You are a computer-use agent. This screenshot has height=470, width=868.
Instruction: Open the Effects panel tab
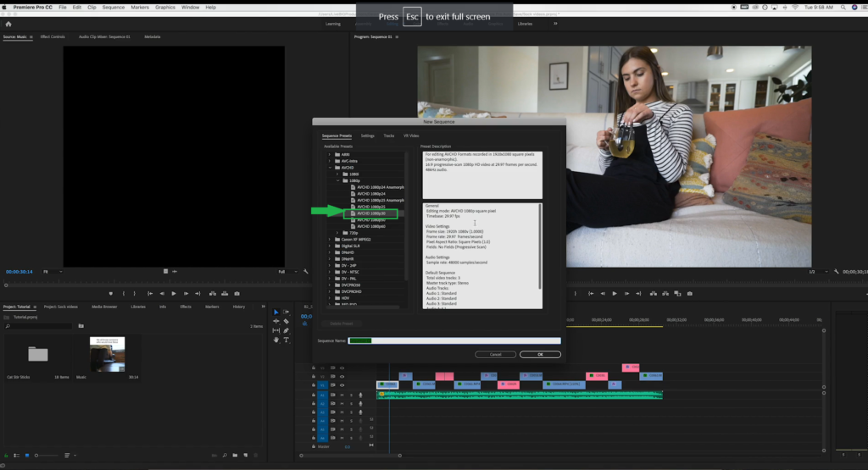click(x=186, y=307)
